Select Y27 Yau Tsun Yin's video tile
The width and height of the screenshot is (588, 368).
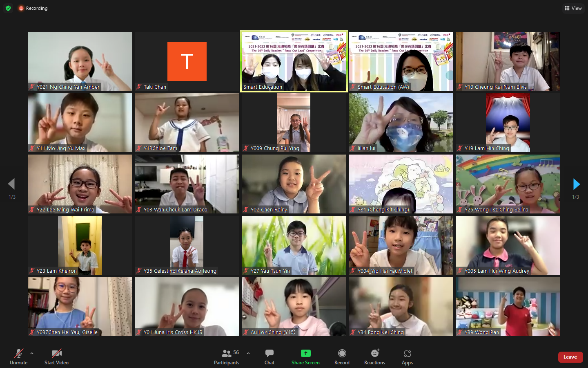[294, 245]
